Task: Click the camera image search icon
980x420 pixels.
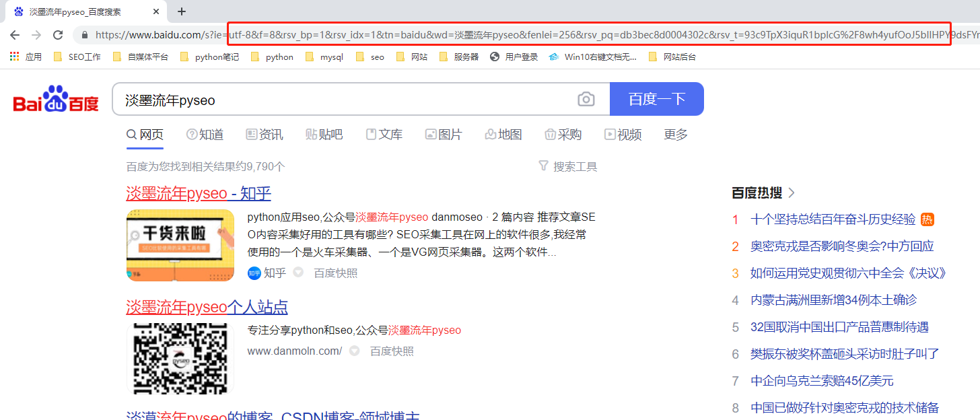Action: [586, 100]
